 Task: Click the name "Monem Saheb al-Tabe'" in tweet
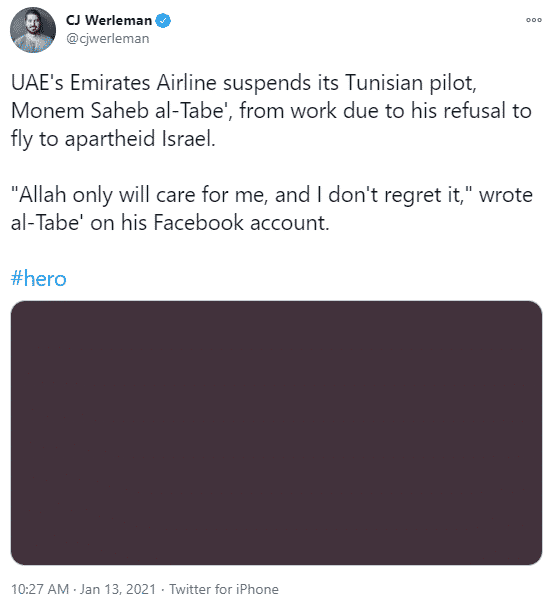121,111
